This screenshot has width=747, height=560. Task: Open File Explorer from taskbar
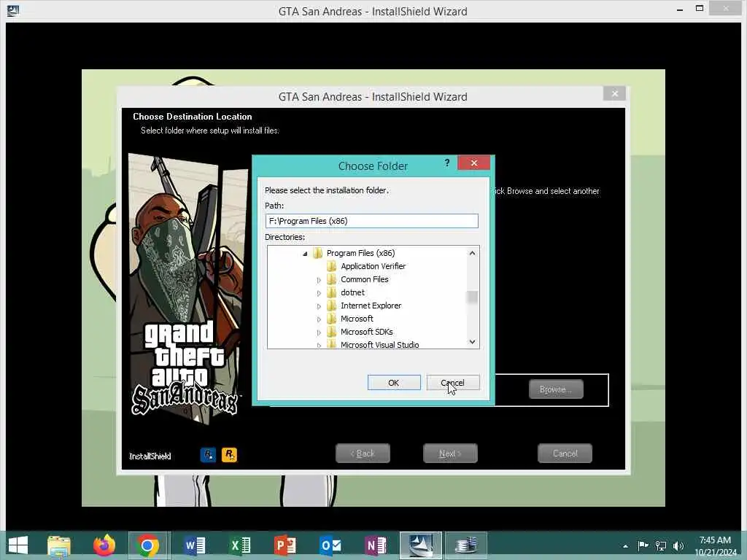pyautogui.click(x=59, y=545)
